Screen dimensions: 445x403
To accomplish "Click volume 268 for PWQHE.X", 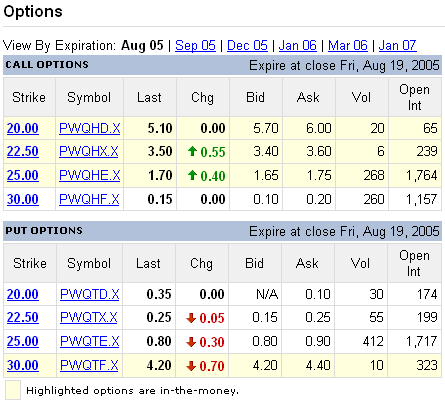I will point(374,175).
